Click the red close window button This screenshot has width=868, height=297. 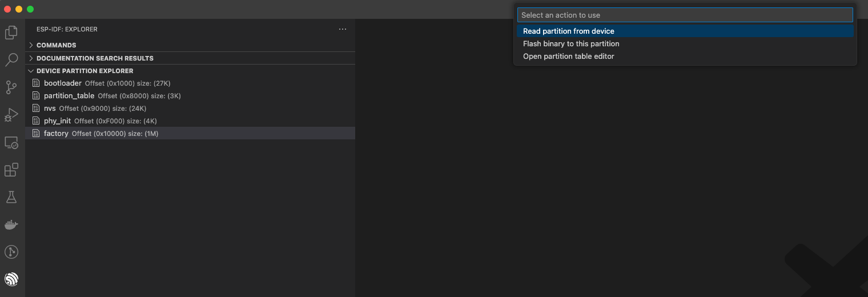7,9
